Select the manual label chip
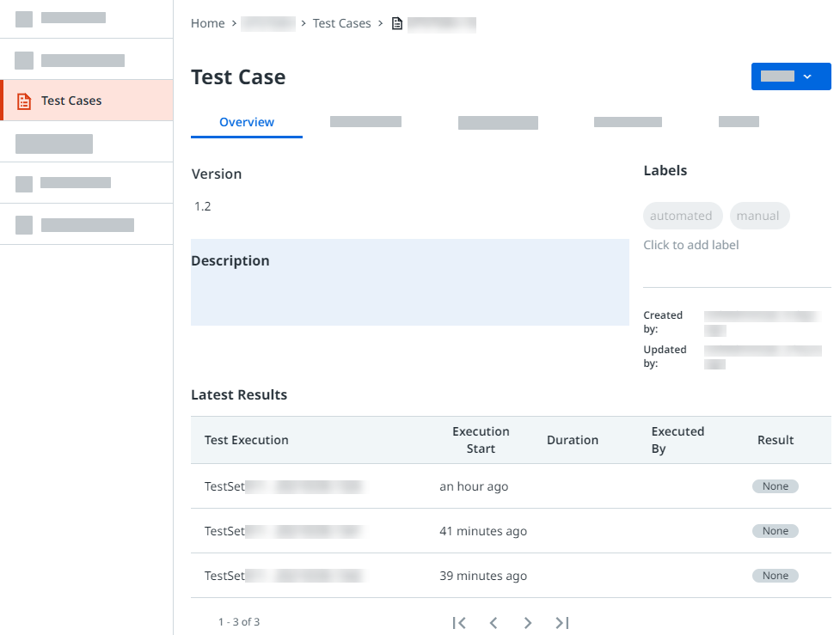 click(757, 216)
